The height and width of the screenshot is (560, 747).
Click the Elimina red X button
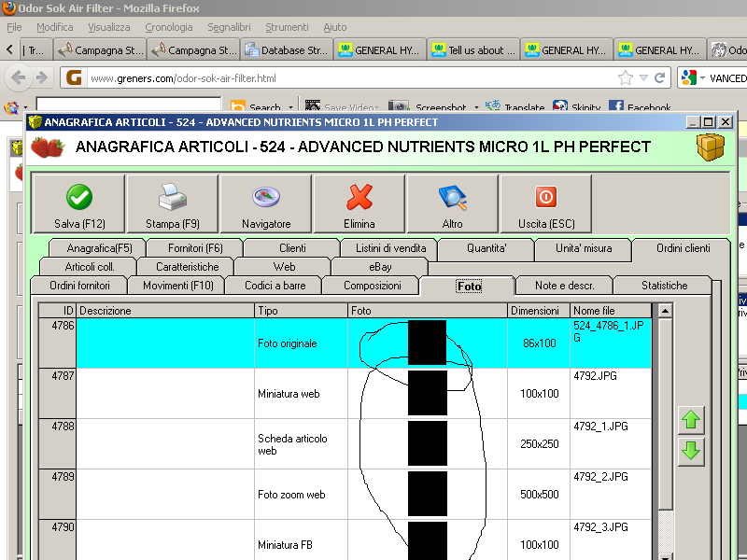coord(359,203)
